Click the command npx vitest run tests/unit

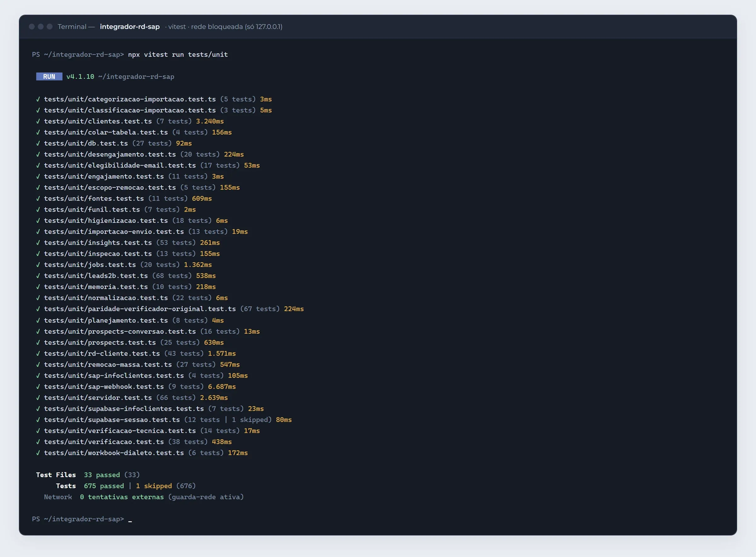pyautogui.click(x=178, y=55)
